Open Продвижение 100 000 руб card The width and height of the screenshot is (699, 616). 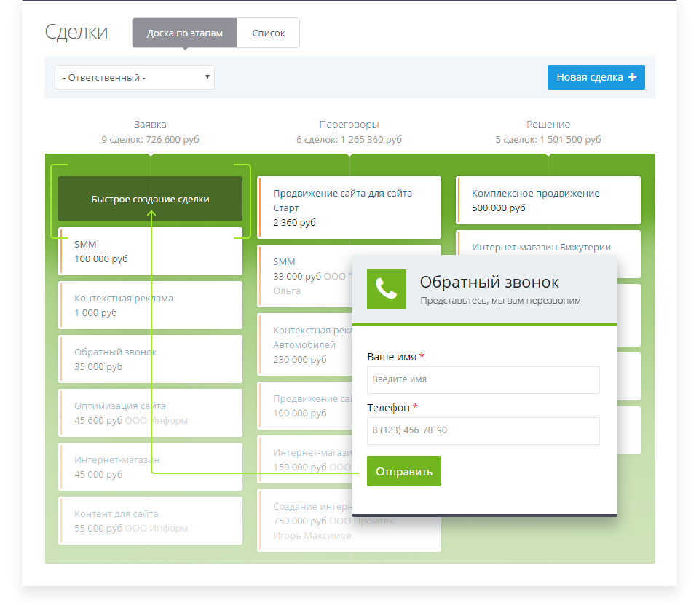304,406
